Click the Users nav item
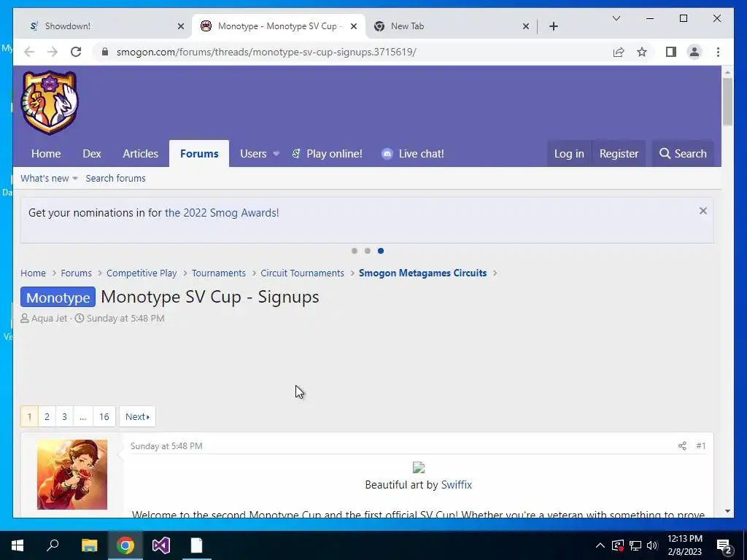 point(253,154)
